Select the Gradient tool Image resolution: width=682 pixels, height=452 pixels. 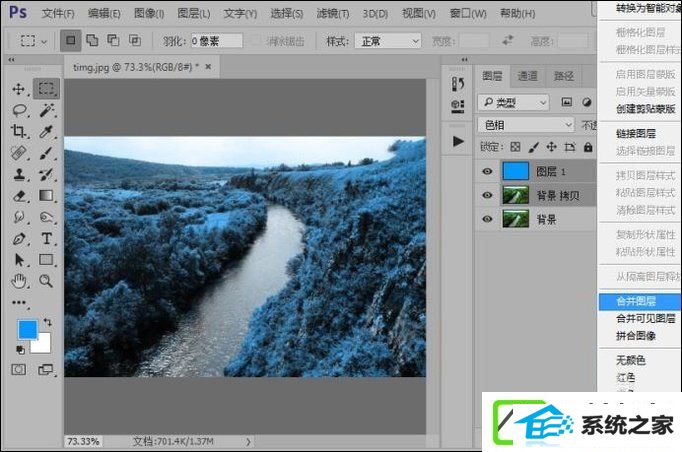click(47, 196)
